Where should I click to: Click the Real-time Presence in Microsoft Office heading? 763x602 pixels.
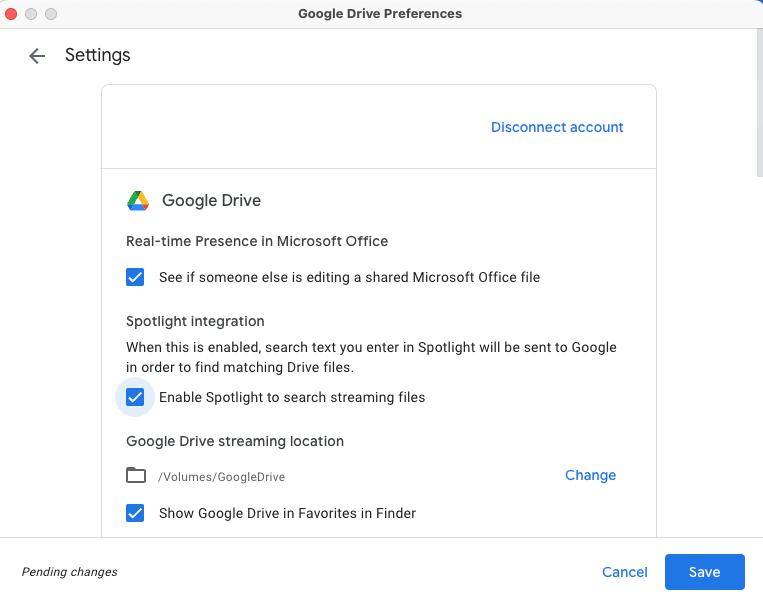pos(257,241)
